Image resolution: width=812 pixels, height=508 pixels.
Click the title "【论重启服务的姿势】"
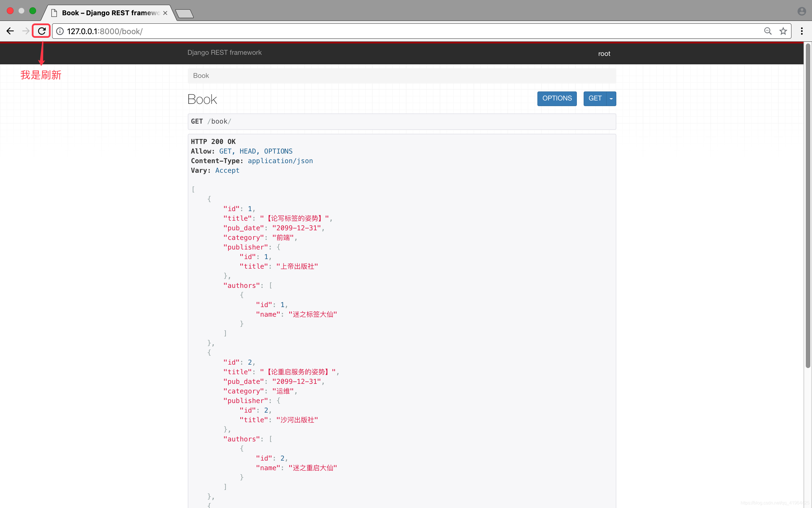[298, 372]
